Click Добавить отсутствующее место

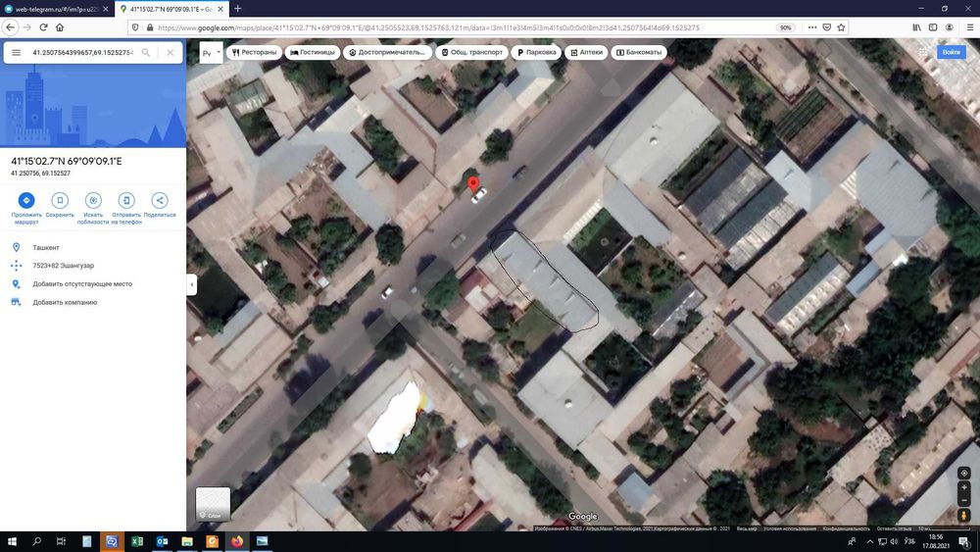82,283
